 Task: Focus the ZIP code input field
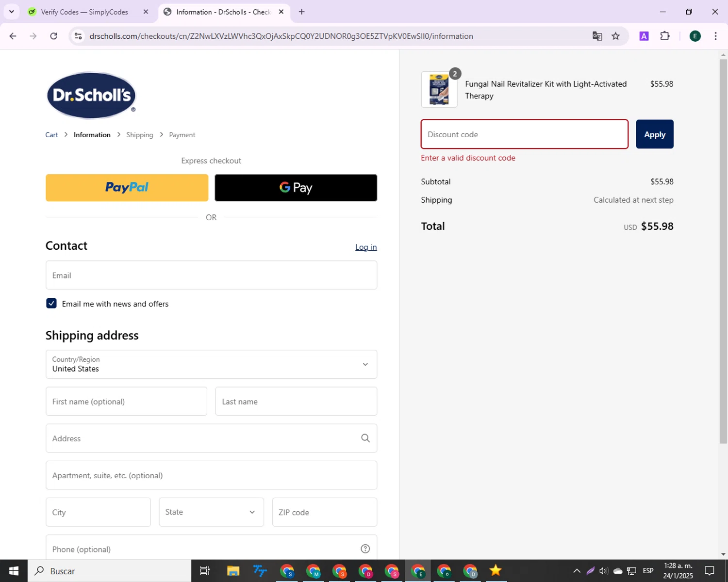325,512
